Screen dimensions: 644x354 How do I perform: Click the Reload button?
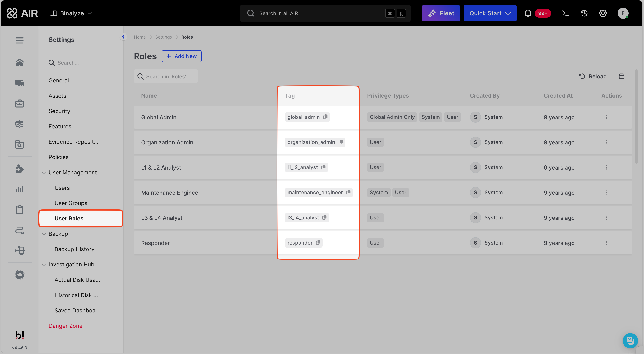[x=593, y=76]
